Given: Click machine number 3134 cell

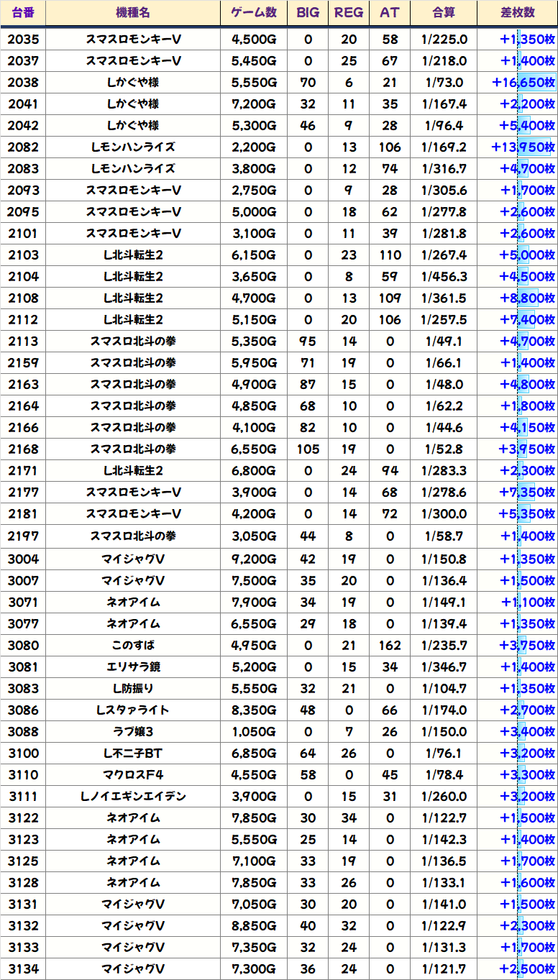Looking at the screenshot, I should point(23,969).
